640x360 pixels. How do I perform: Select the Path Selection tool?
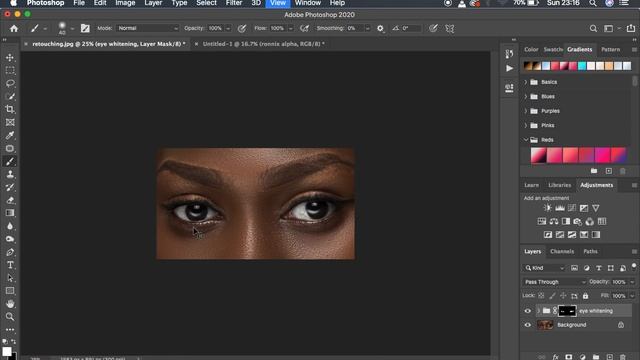point(10,278)
